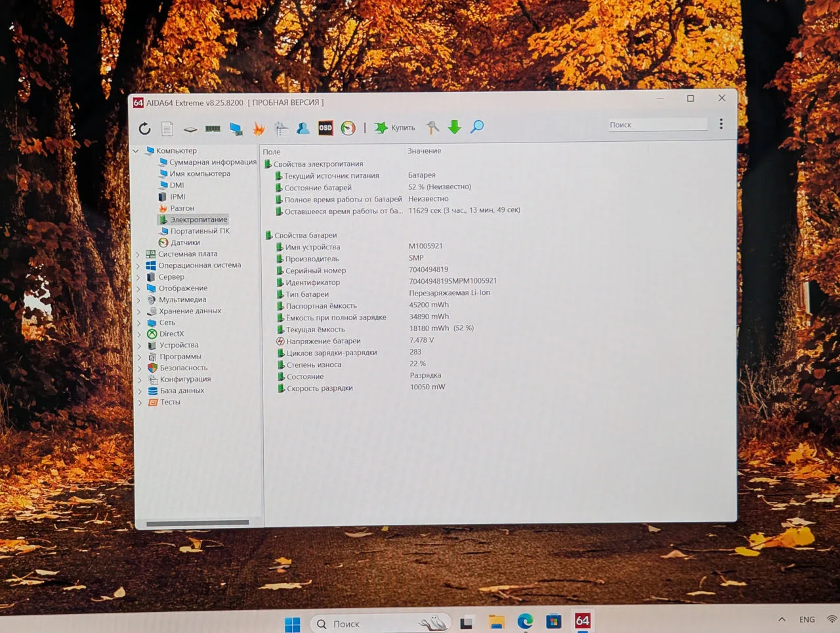The image size is (840, 633).
Task: Open preferences wrench-hammer icon
Action: click(432, 127)
